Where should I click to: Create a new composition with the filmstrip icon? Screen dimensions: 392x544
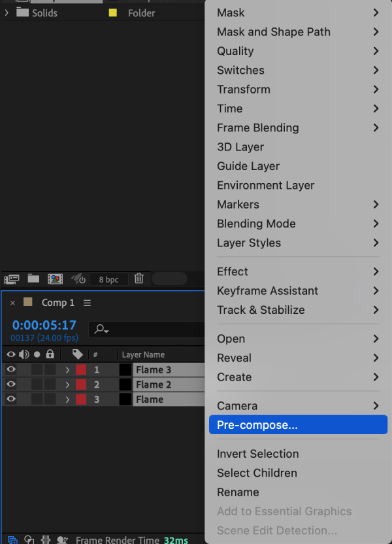[56, 279]
